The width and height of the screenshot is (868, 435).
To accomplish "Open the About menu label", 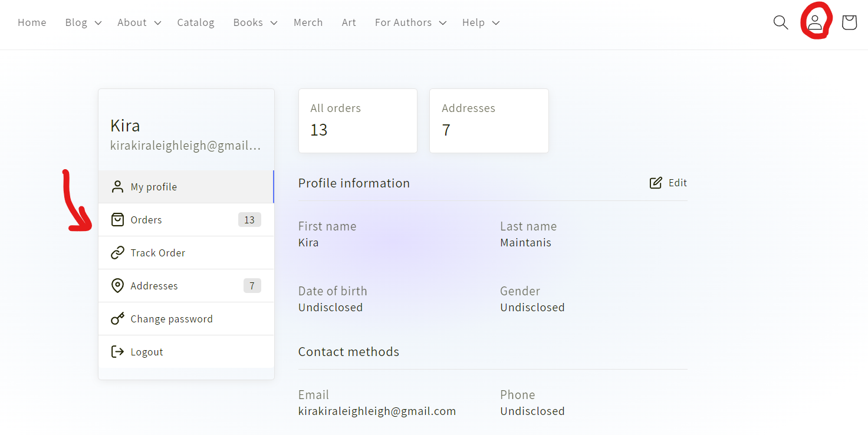I will [132, 22].
